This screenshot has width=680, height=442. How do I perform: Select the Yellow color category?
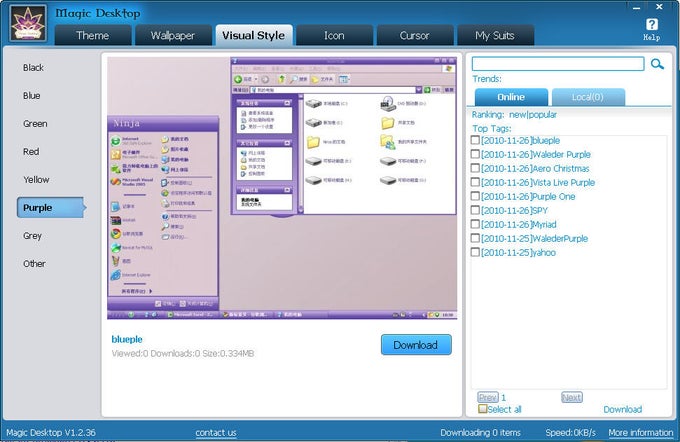coord(36,180)
